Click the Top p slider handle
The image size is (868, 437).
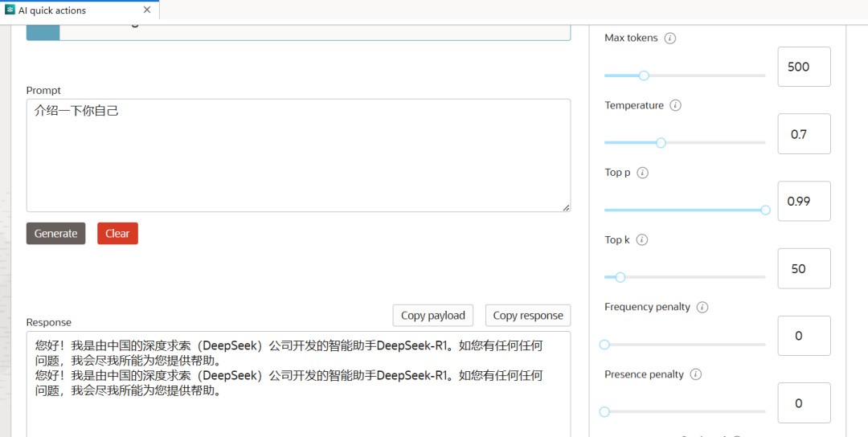coord(766,210)
